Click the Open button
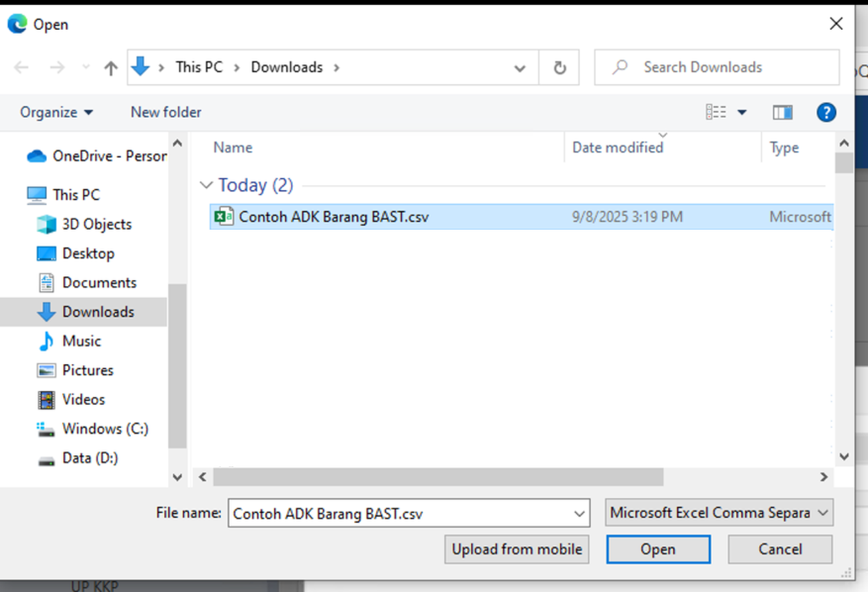 (x=657, y=549)
